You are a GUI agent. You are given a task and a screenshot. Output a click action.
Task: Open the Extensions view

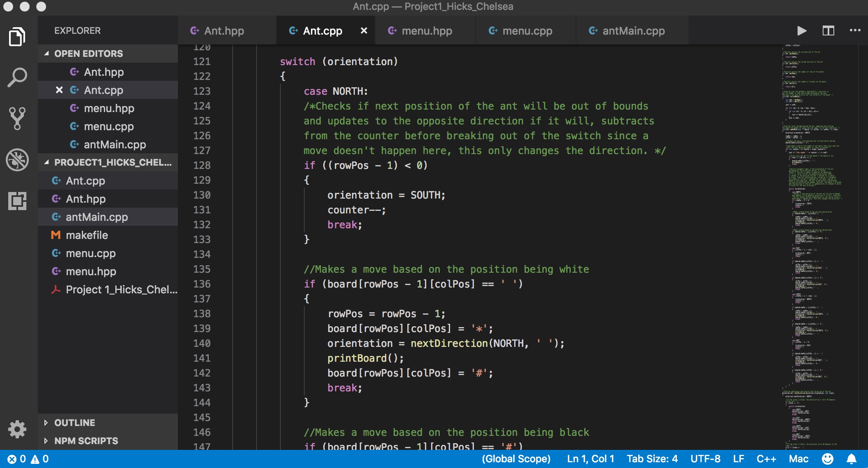point(17,201)
